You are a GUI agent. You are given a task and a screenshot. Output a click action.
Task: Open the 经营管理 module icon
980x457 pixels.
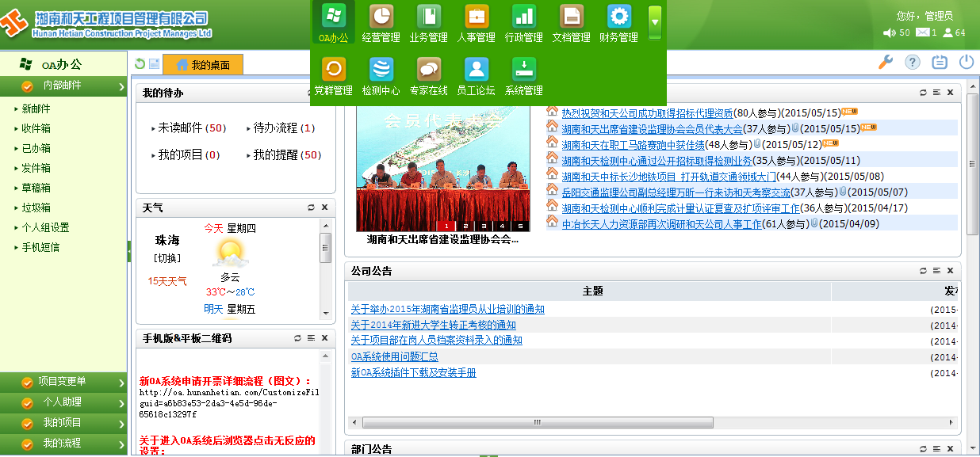click(x=381, y=17)
